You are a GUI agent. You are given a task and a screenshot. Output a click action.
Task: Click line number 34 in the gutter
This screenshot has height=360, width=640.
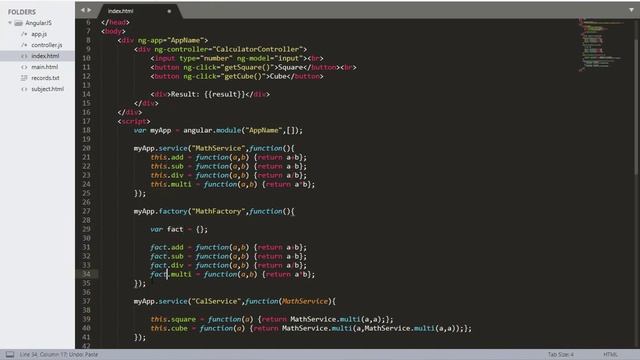click(86, 274)
